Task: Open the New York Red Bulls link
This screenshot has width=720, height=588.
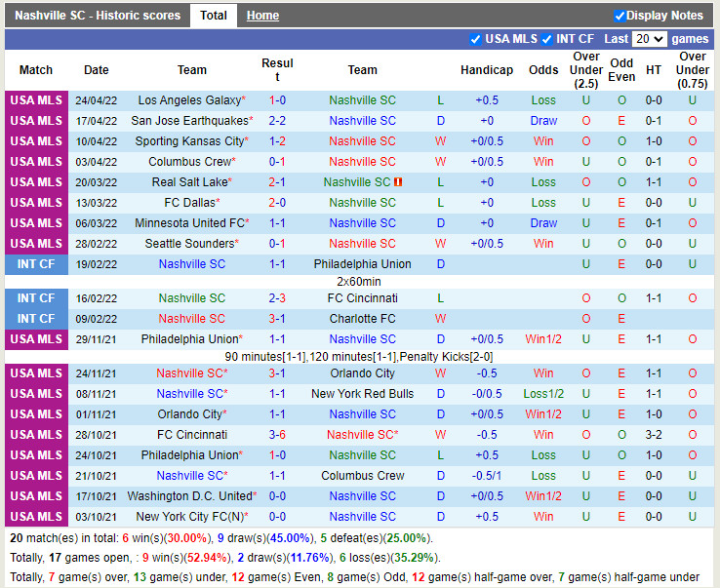Action: (362, 394)
